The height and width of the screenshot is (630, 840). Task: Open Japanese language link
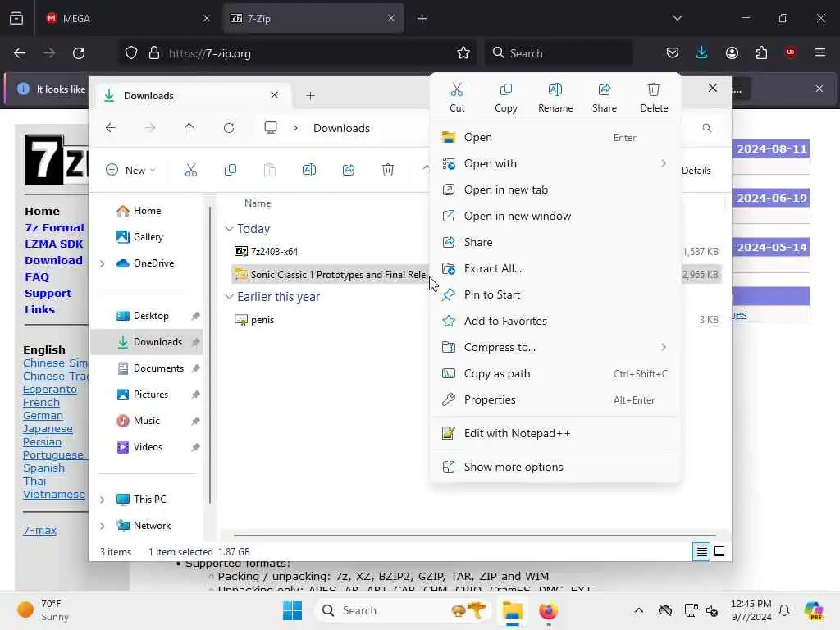tap(48, 428)
